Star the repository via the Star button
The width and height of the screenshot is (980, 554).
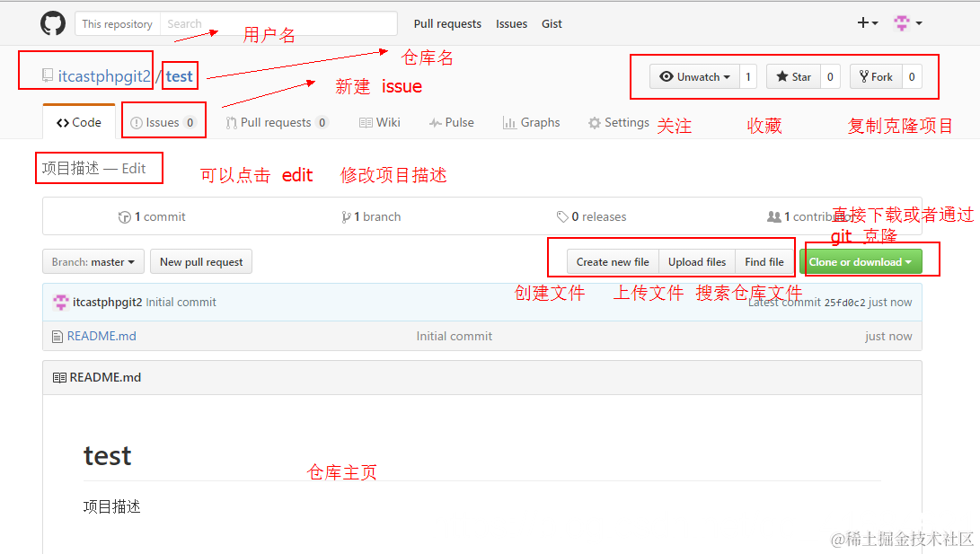click(x=794, y=77)
